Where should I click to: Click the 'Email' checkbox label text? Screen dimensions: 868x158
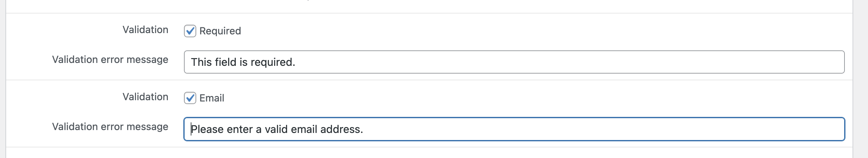point(212,98)
